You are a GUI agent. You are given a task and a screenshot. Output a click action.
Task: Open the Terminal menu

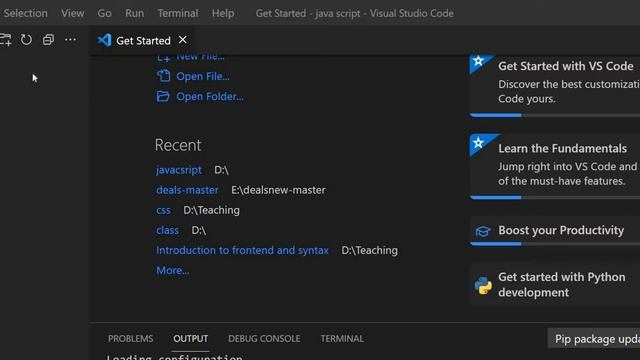click(x=178, y=13)
